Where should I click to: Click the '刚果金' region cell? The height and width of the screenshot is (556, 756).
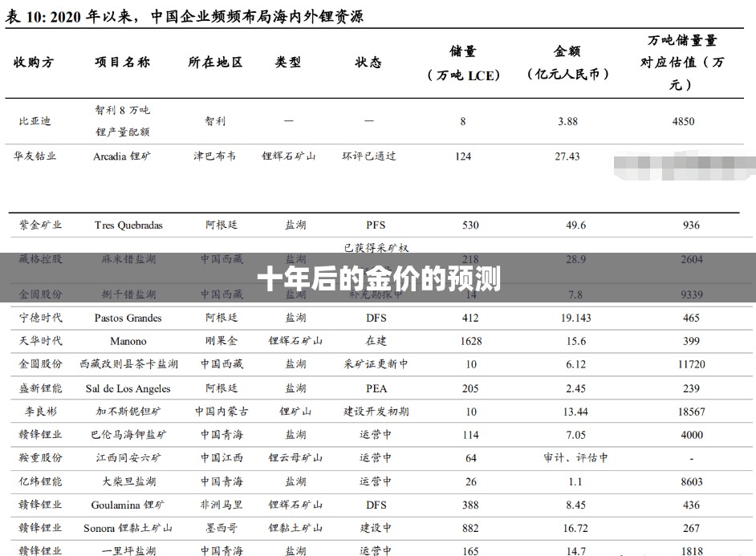pos(222,341)
